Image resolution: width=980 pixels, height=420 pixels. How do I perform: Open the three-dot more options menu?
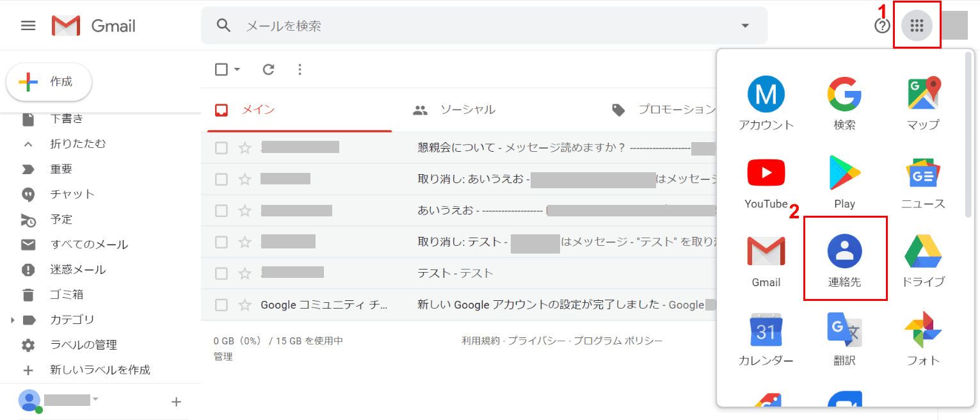[x=300, y=69]
